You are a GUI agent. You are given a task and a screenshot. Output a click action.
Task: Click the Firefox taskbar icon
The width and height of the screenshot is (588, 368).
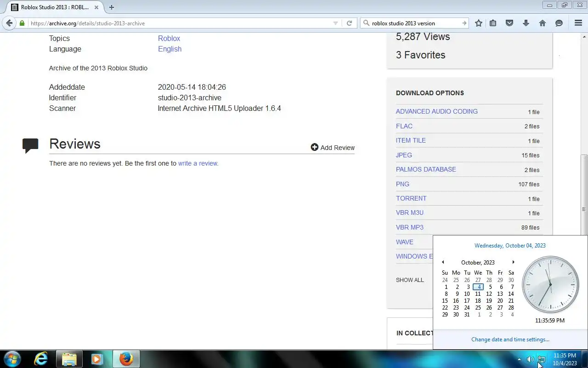coord(126,359)
